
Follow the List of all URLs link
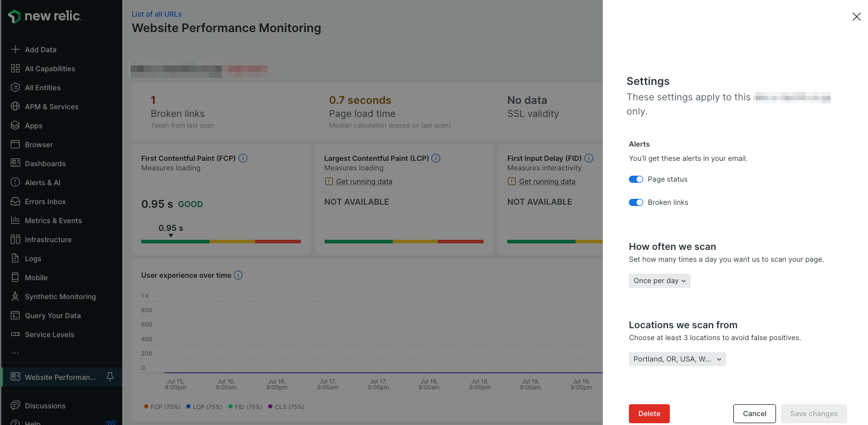156,13
